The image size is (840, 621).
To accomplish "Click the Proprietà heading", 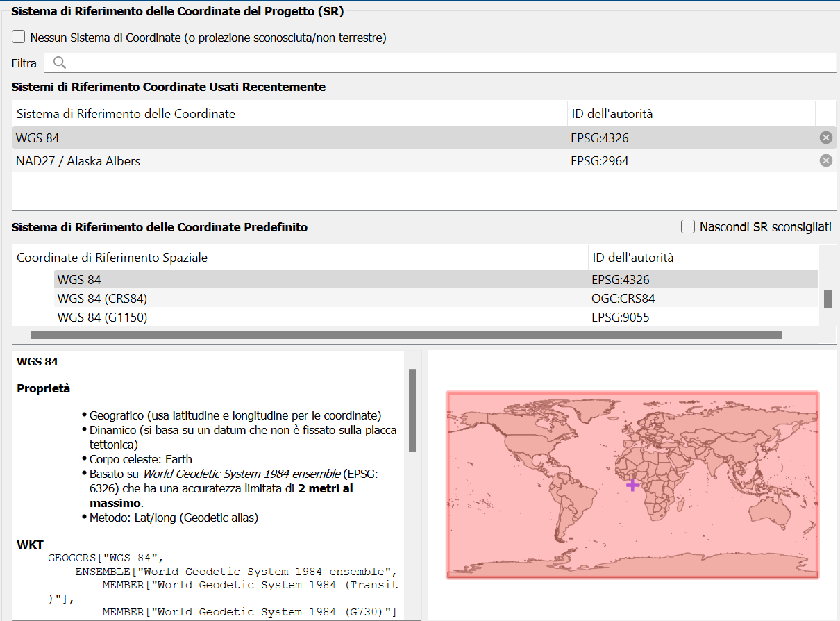I will tap(43, 388).
